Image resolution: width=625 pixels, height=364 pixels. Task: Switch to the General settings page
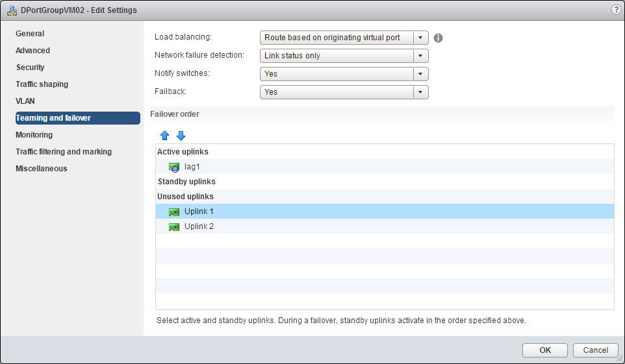click(30, 34)
